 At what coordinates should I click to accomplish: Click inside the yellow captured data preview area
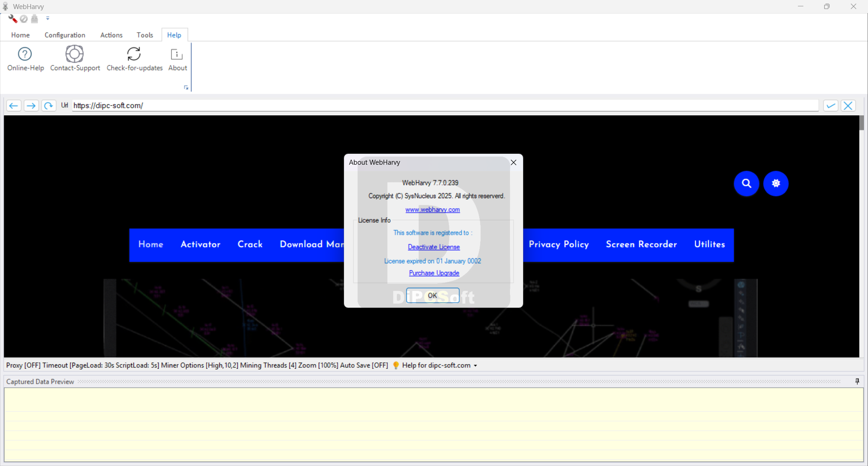tap(434, 425)
